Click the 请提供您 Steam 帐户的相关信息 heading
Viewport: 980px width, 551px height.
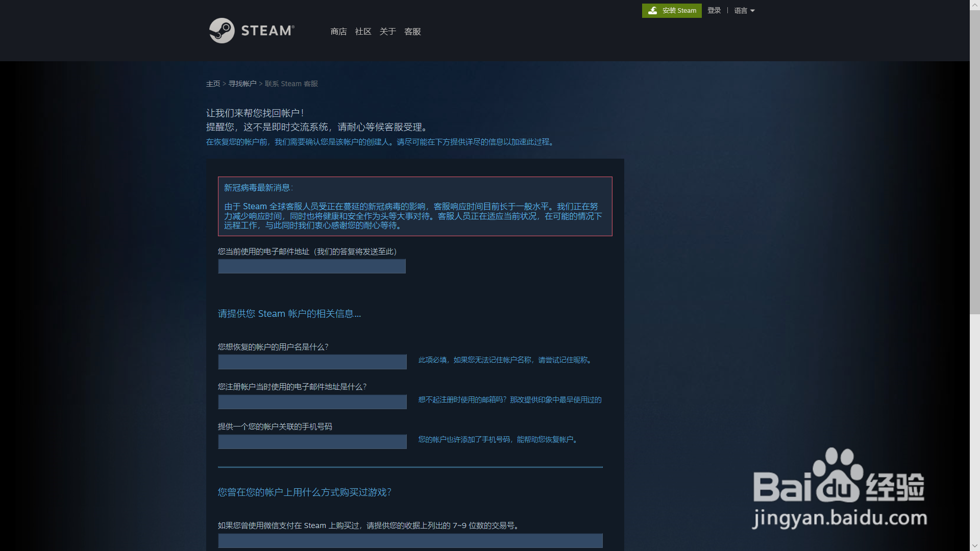pyautogui.click(x=289, y=314)
